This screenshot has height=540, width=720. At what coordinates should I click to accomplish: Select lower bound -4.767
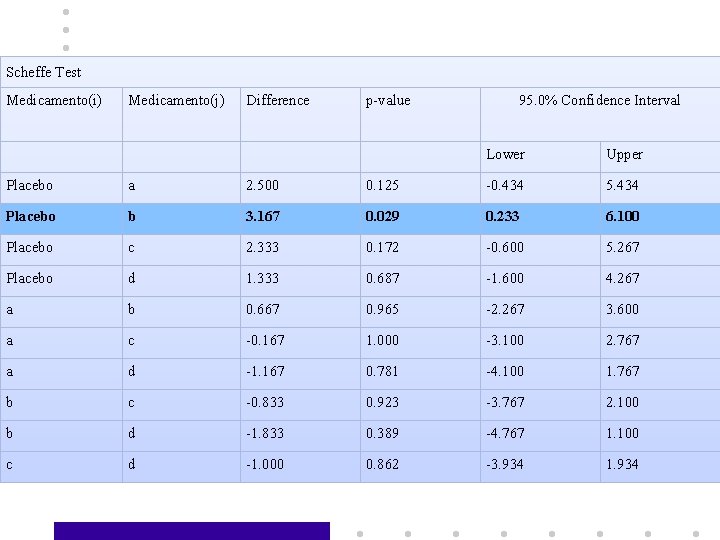pos(505,433)
